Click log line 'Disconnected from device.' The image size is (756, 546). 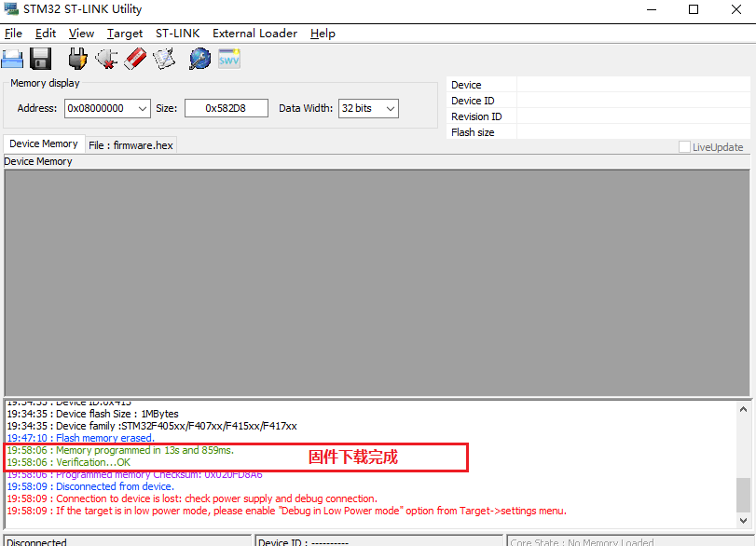pyautogui.click(x=90, y=486)
